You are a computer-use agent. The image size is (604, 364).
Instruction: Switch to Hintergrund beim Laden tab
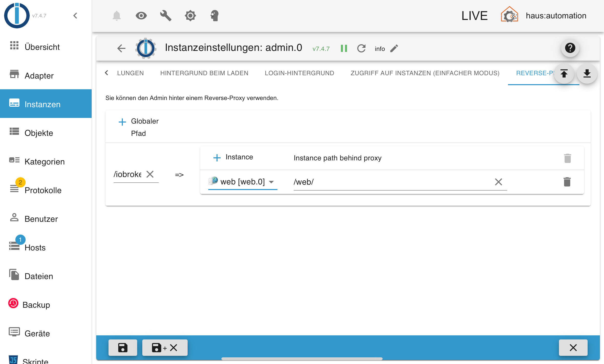(204, 73)
